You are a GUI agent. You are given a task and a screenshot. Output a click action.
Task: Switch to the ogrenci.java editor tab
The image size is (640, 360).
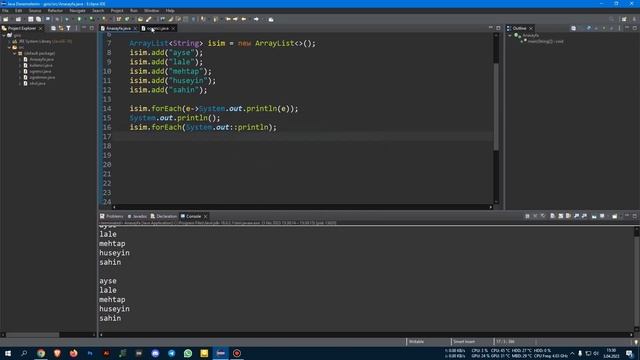click(158, 28)
